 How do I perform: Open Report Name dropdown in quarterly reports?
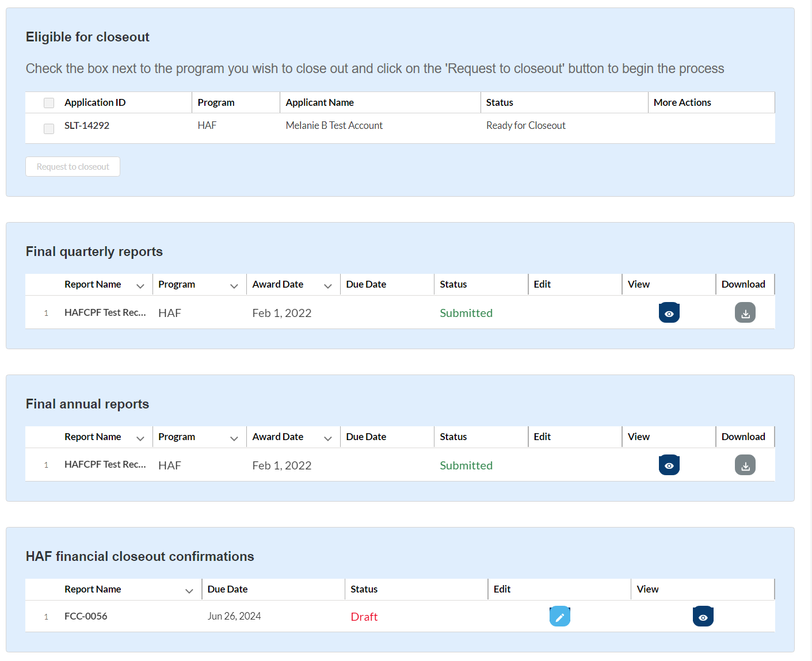pos(140,286)
